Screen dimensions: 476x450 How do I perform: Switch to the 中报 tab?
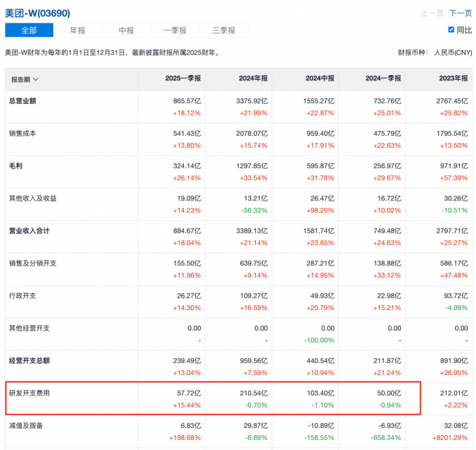click(x=126, y=30)
